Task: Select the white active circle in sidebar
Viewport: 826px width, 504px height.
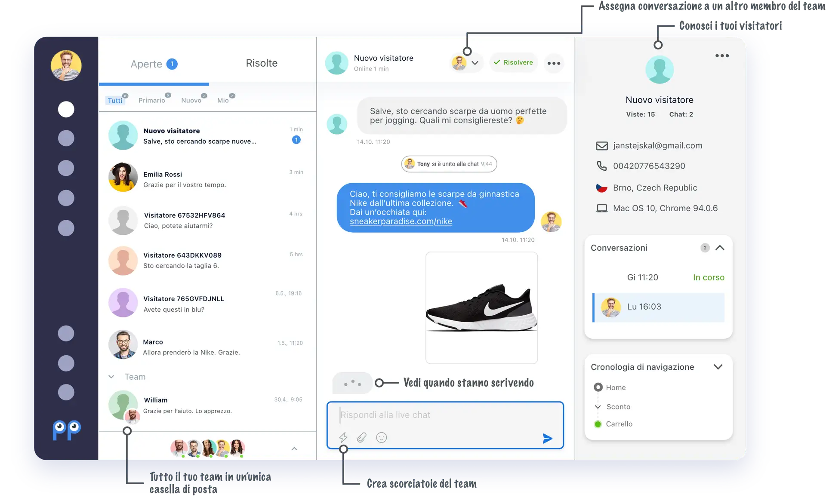Action: click(x=66, y=109)
